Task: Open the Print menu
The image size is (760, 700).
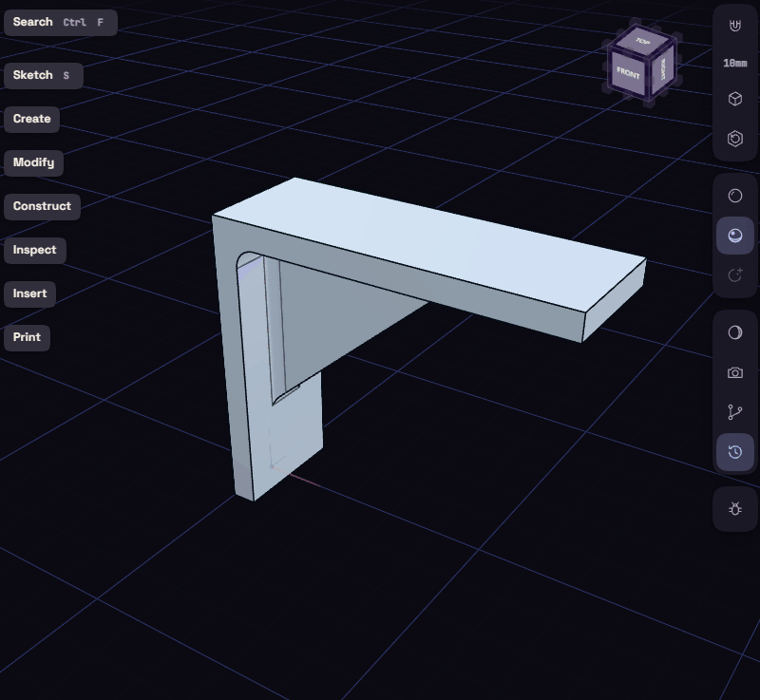Action: pyautogui.click(x=28, y=337)
